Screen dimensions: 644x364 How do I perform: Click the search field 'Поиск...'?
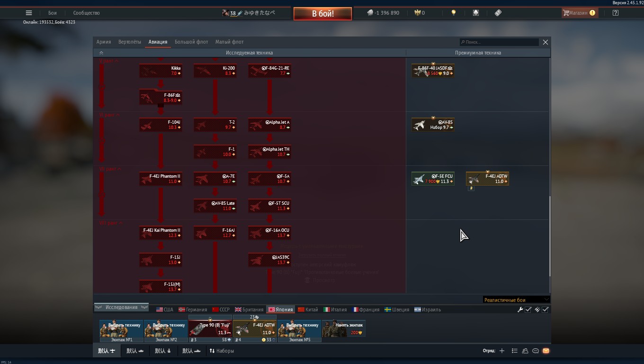499,42
